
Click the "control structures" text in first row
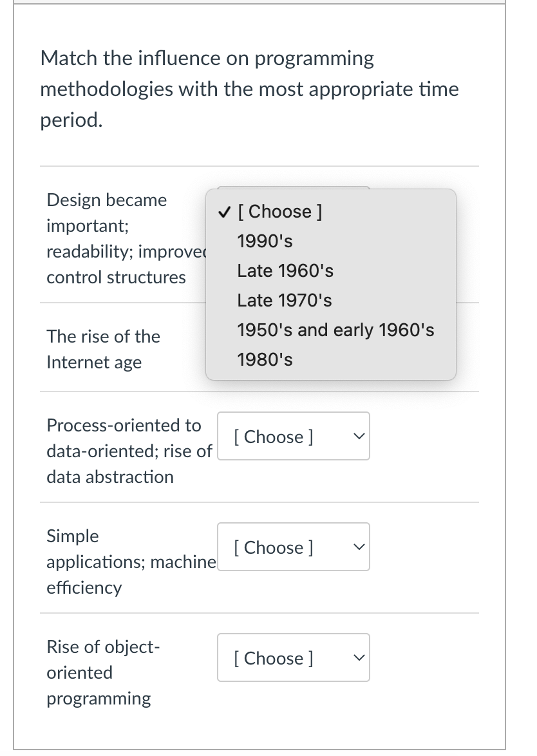pyautogui.click(x=116, y=278)
